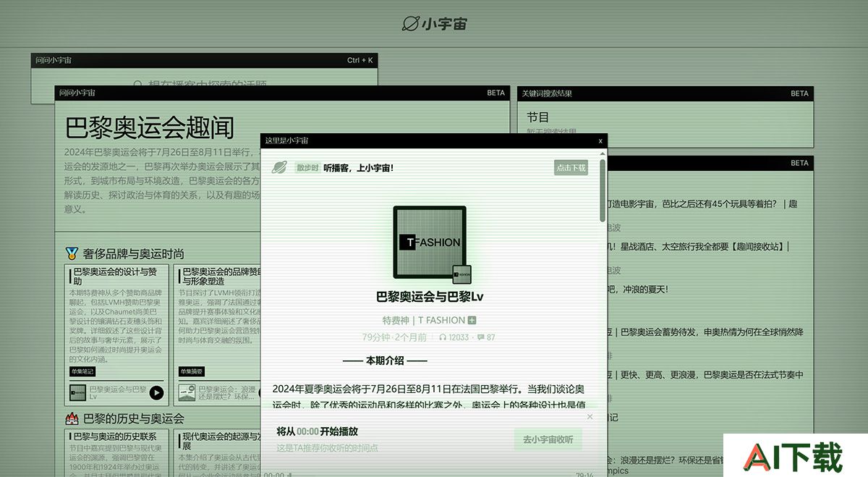
Task: Click the planet icon in the popup banner
Action: [x=279, y=168]
